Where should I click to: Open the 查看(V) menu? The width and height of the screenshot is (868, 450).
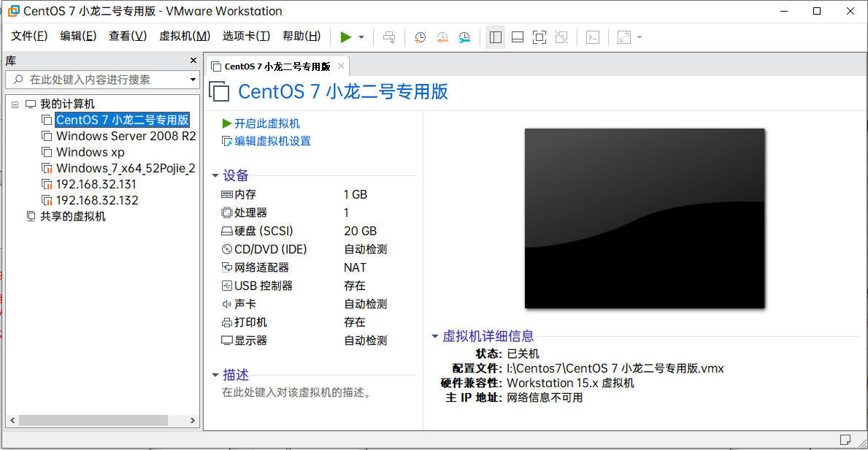point(127,36)
